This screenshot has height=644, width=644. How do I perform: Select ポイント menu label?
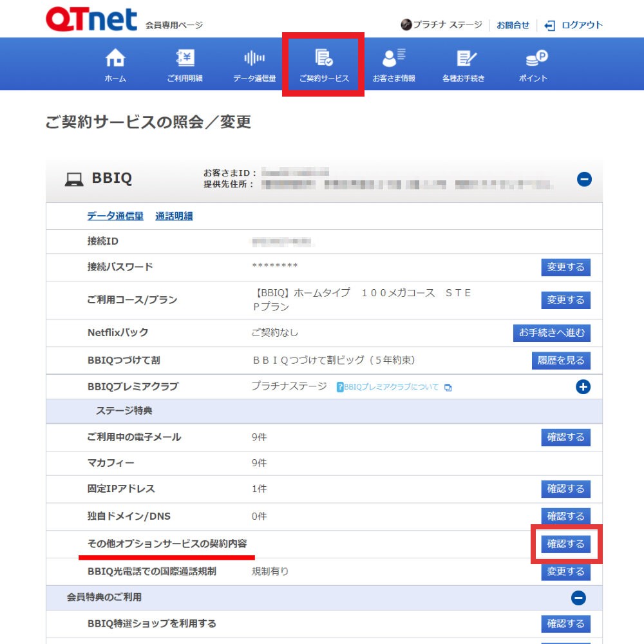(533, 79)
